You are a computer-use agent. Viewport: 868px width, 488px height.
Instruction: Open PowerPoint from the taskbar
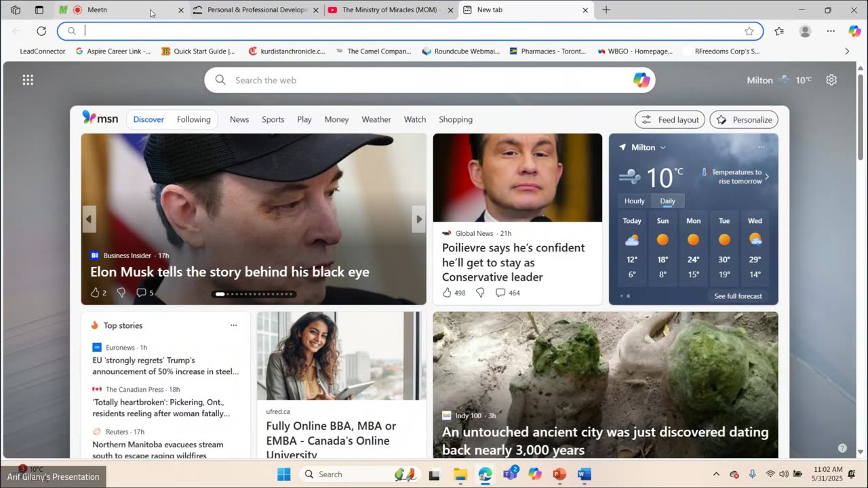click(559, 474)
